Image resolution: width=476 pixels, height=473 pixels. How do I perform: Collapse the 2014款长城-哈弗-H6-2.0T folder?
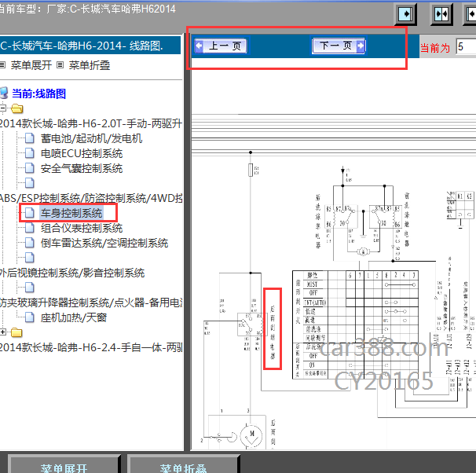pos(2,108)
